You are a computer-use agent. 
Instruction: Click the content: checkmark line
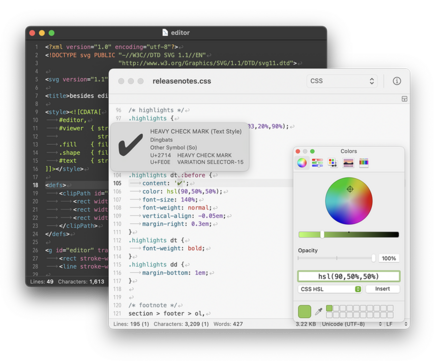click(x=165, y=183)
